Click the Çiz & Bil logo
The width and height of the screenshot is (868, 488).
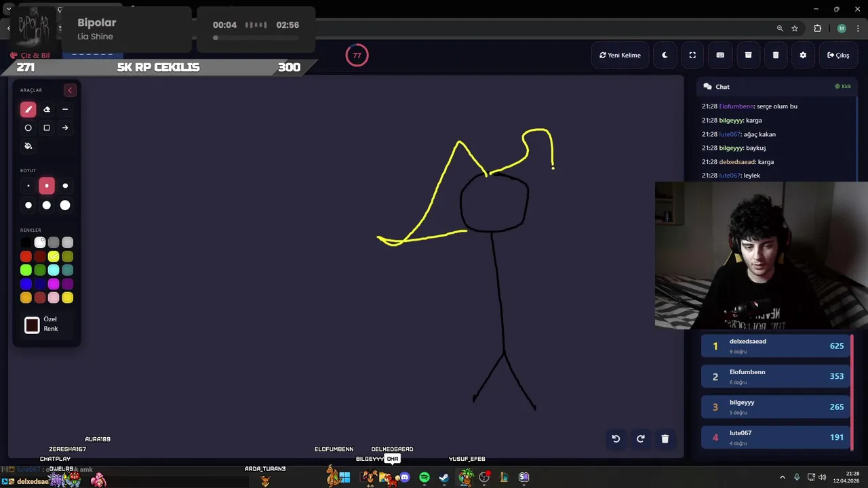click(x=30, y=56)
